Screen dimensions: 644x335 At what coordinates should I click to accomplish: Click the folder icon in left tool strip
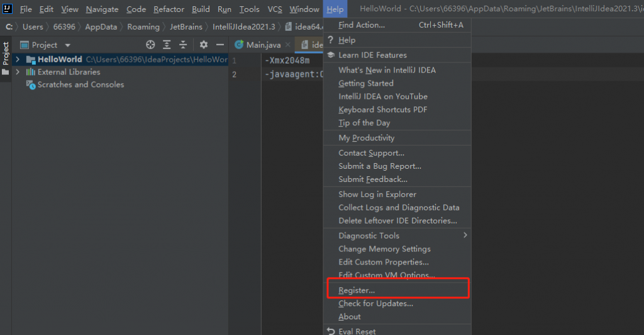[6, 72]
